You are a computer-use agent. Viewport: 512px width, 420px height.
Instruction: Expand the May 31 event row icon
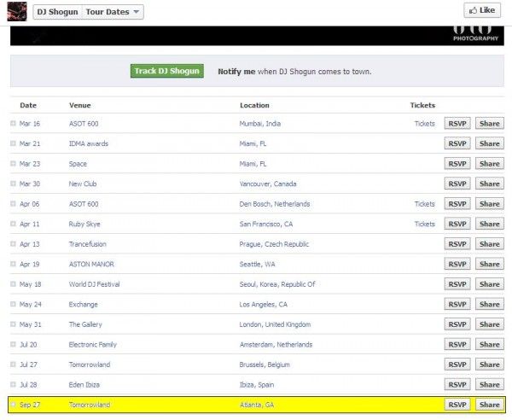coord(13,324)
